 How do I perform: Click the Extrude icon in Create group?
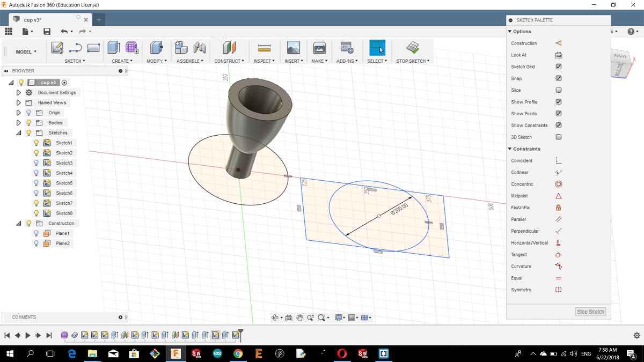pos(114,48)
